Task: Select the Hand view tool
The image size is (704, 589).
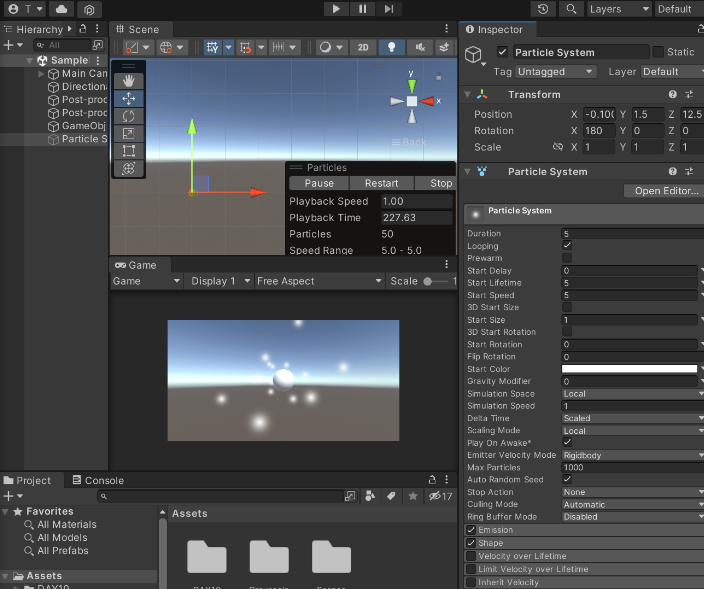Action: [x=128, y=81]
